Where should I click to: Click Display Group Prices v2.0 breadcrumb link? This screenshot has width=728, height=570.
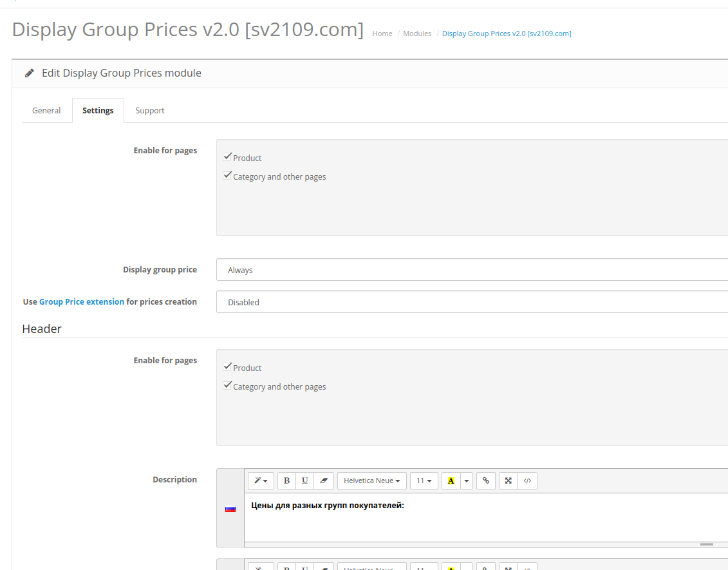(507, 33)
